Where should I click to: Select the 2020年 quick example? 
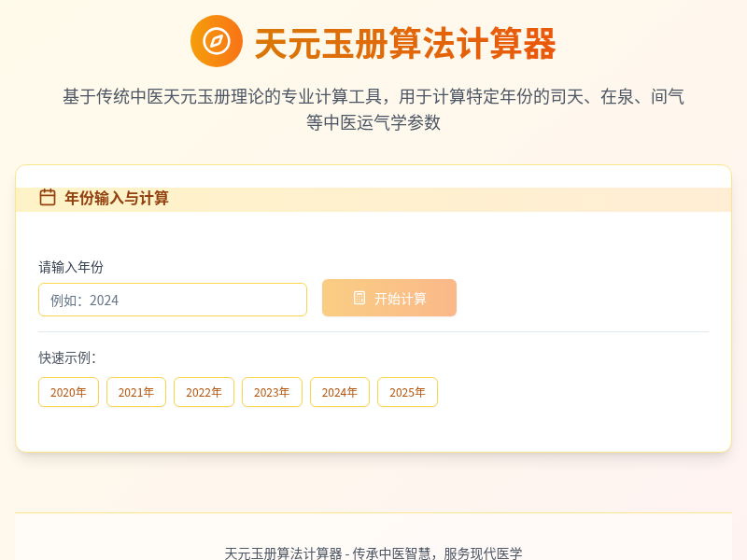68,392
